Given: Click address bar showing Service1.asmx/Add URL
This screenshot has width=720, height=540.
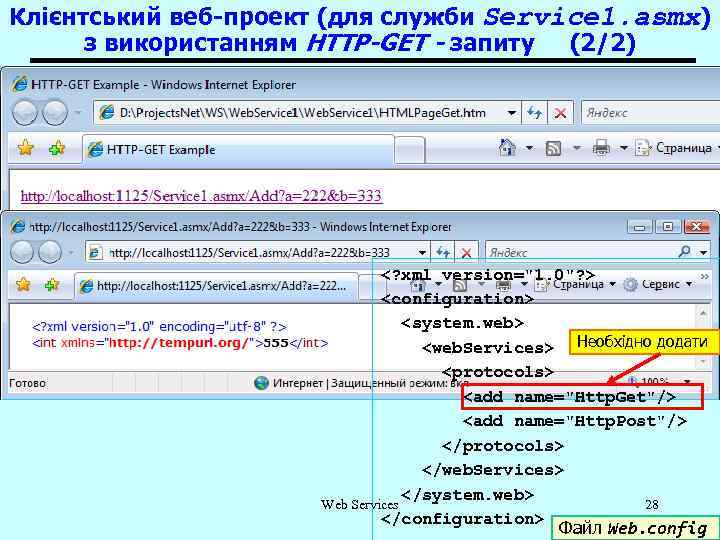Looking at the screenshot, I should point(258,253).
